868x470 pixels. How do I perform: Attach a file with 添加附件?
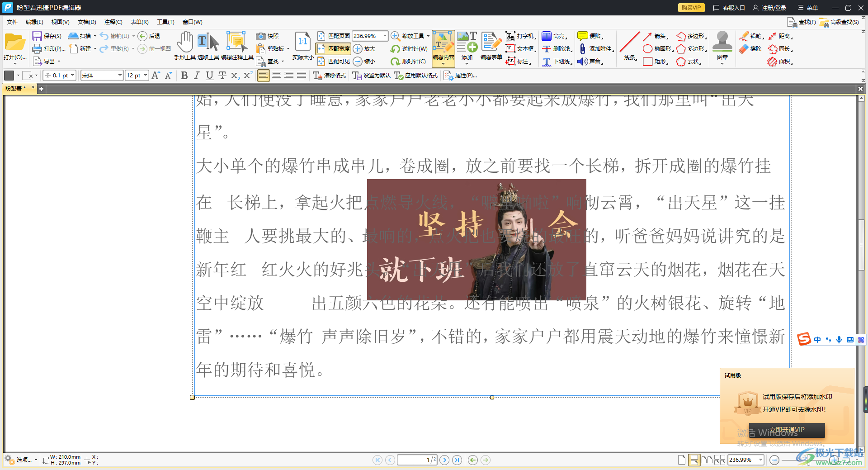pyautogui.click(x=596, y=48)
